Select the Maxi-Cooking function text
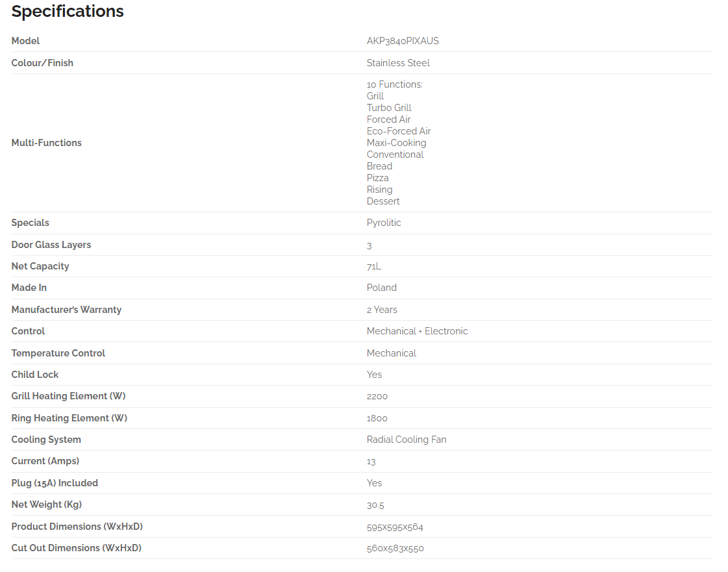Image resolution: width=728 pixels, height=572 pixels. click(396, 143)
